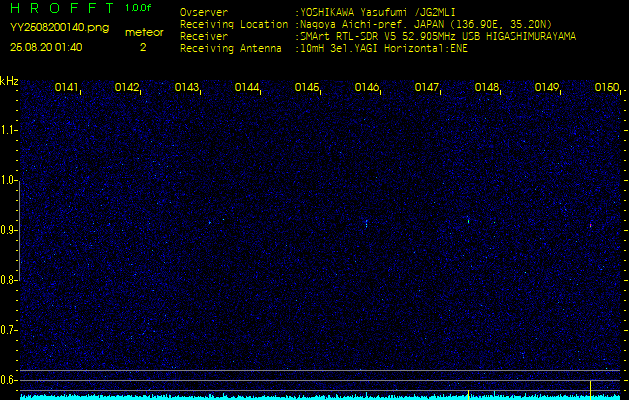Click the meteor count value 2
This screenshot has height=400, width=629.
tap(143, 48)
